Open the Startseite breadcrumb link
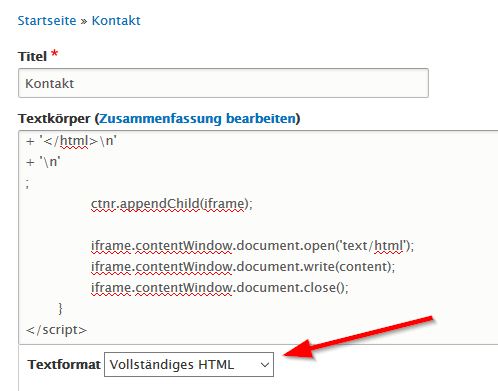498x391 pixels. [x=47, y=21]
